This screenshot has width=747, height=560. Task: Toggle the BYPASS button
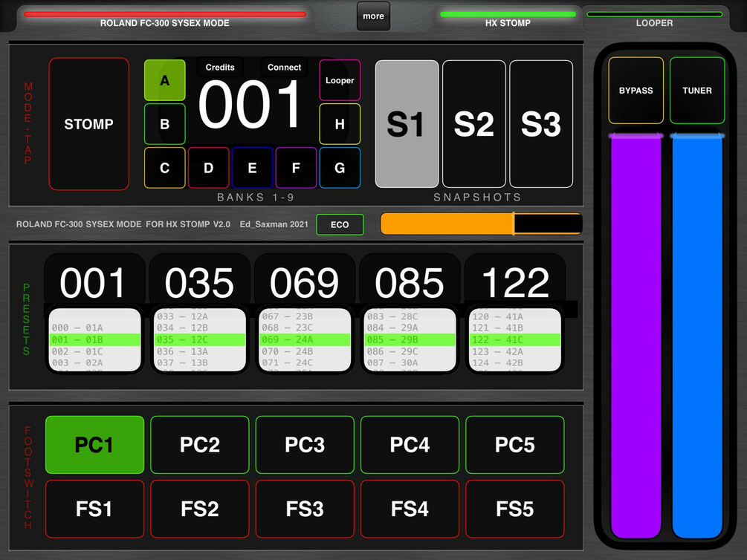click(636, 91)
